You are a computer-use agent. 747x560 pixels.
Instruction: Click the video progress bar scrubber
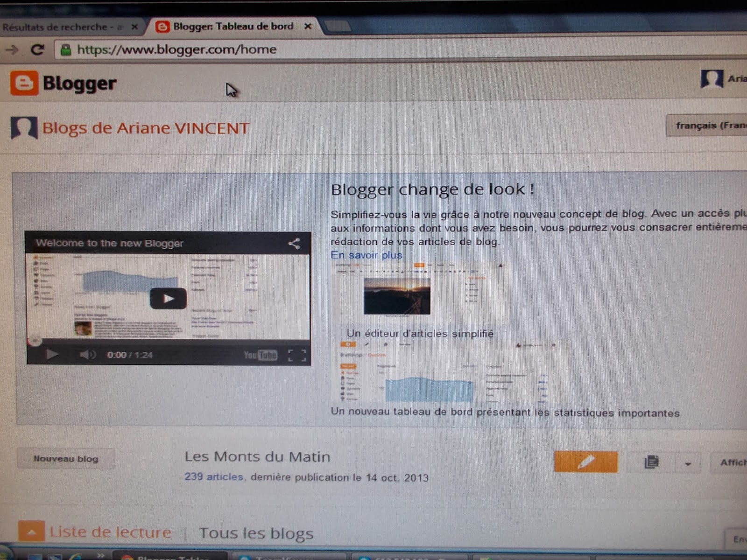coord(35,340)
